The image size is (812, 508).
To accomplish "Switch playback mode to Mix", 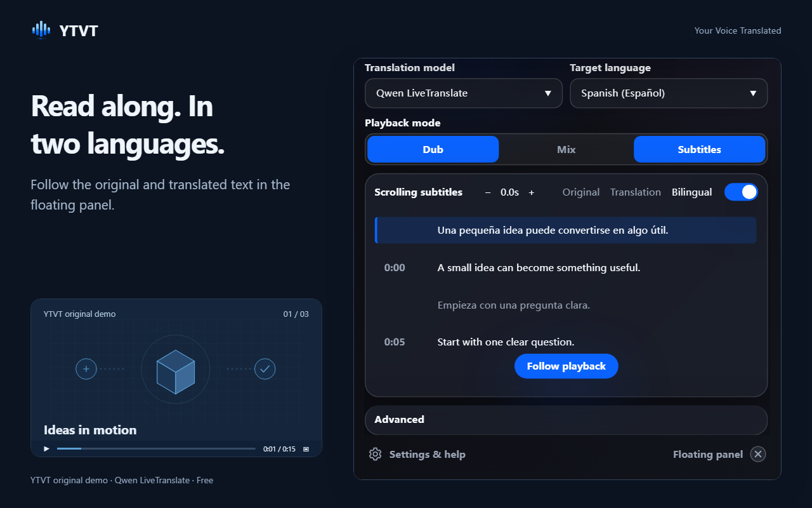I will pos(566,150).
